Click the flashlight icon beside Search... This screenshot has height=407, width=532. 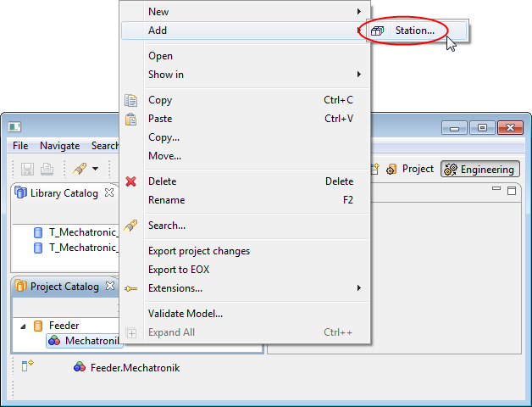[130, 226]
